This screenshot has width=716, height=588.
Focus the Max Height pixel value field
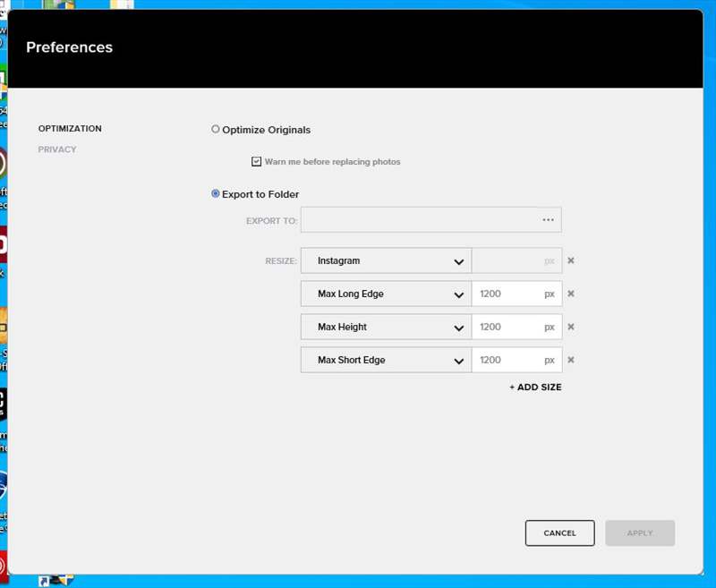click(x=507, y=327)
